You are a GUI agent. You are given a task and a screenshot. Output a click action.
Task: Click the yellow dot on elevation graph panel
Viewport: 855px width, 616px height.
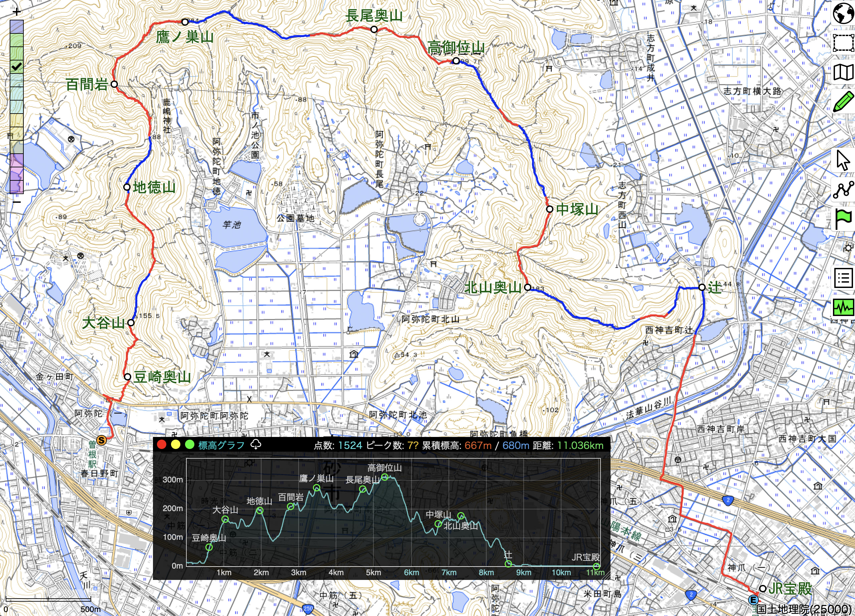point(176,445)
